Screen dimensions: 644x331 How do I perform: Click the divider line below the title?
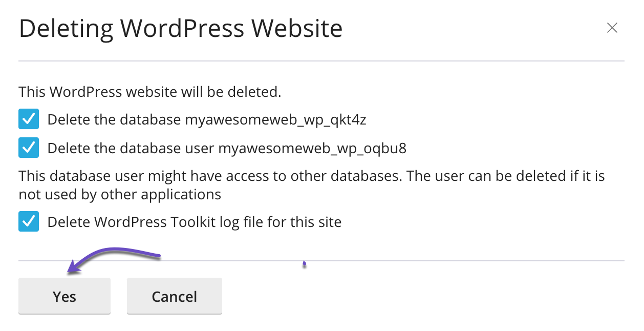click(x=321, y=61)
